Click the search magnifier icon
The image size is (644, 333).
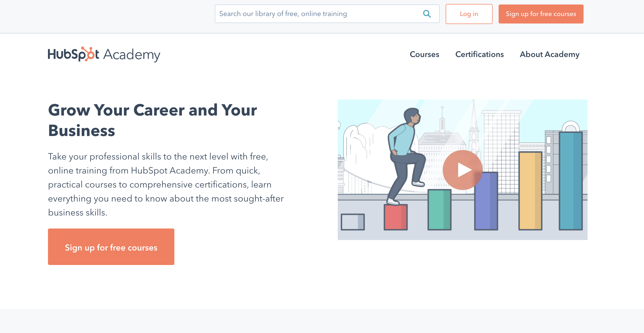427,14
